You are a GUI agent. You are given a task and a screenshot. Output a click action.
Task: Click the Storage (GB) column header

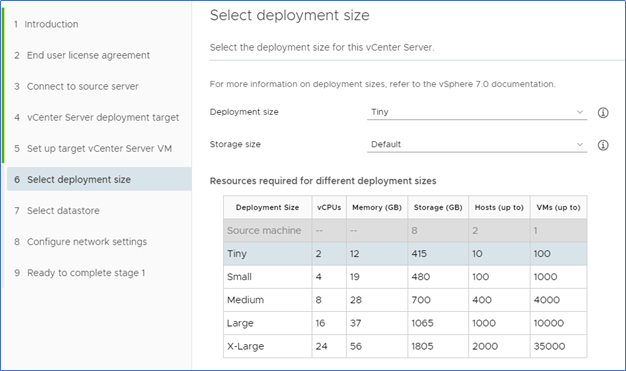coord(438,207)
